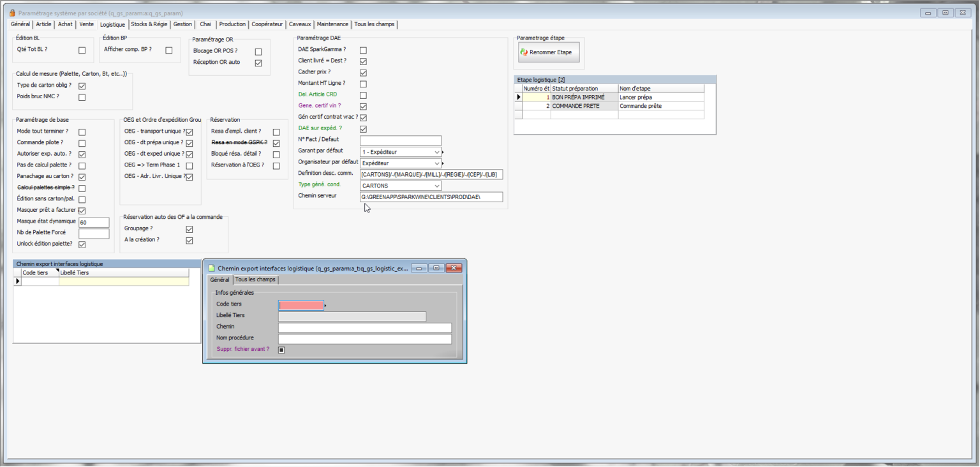Open Tous les champs tab in export dialog
This screenshot has height=467, width=980.
pos(255,280)
